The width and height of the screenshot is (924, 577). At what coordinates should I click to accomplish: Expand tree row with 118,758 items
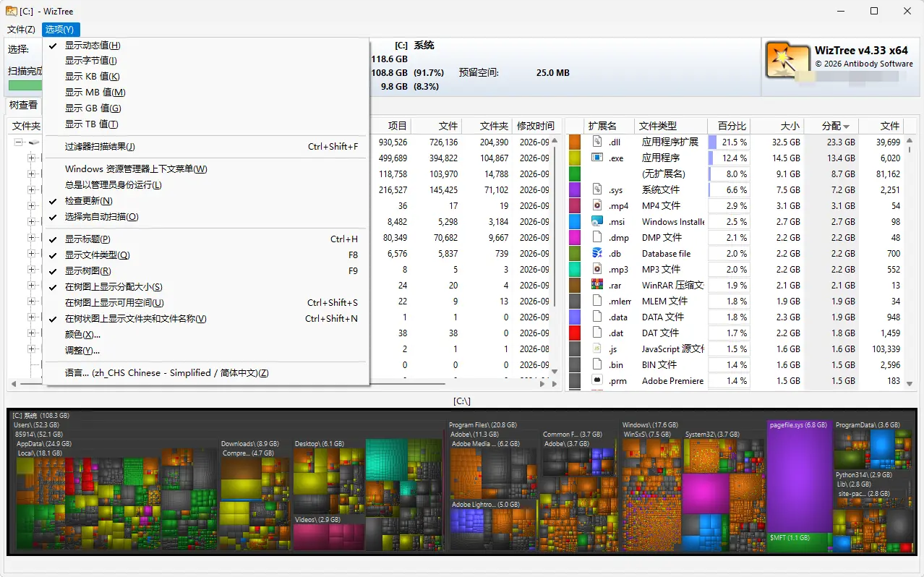point(31,174)
